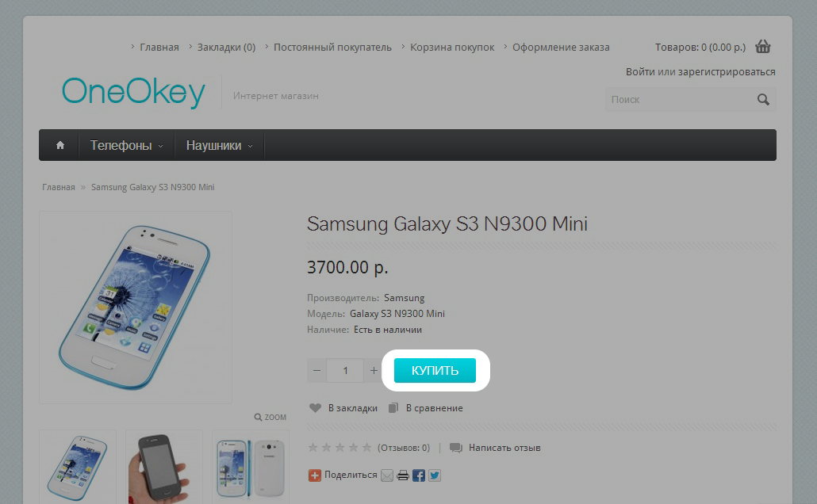The image size is (817, 504).
Task: Send the product by email icon
Action: tap(386, 475)
